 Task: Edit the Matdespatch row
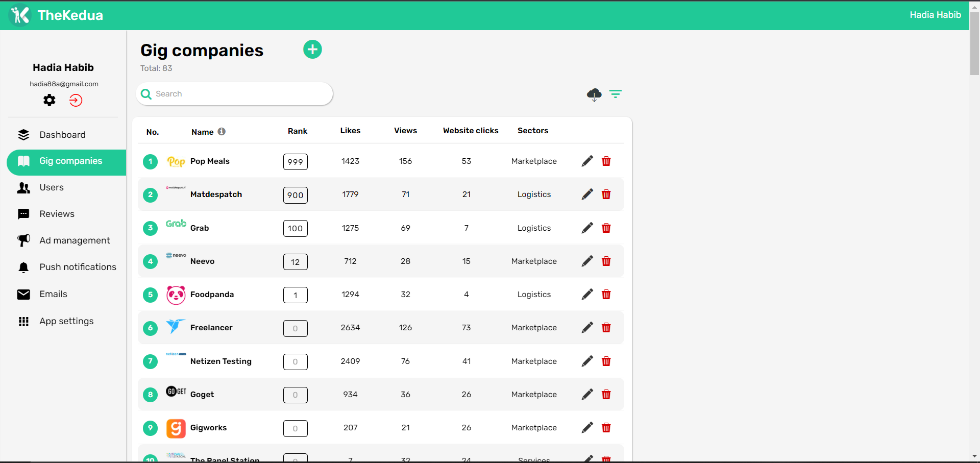click(x=587, y=194)
